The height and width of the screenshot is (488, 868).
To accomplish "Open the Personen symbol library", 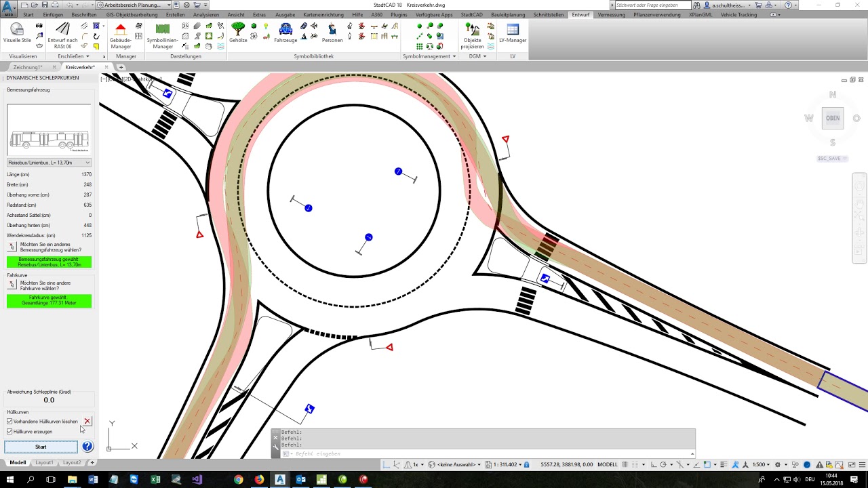I will pyautogui.click(x=332, y=33).
